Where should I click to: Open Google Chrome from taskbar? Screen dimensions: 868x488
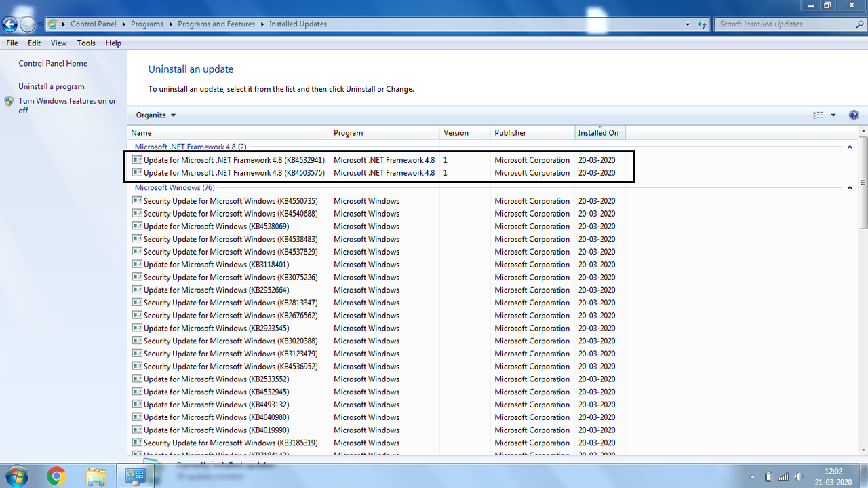tap(56, 476)
